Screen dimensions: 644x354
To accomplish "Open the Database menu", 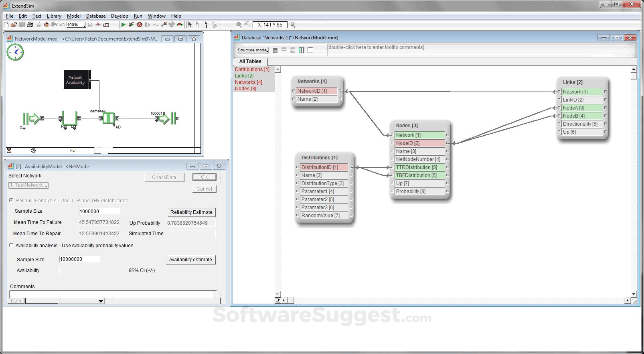I will pos(96,16).
